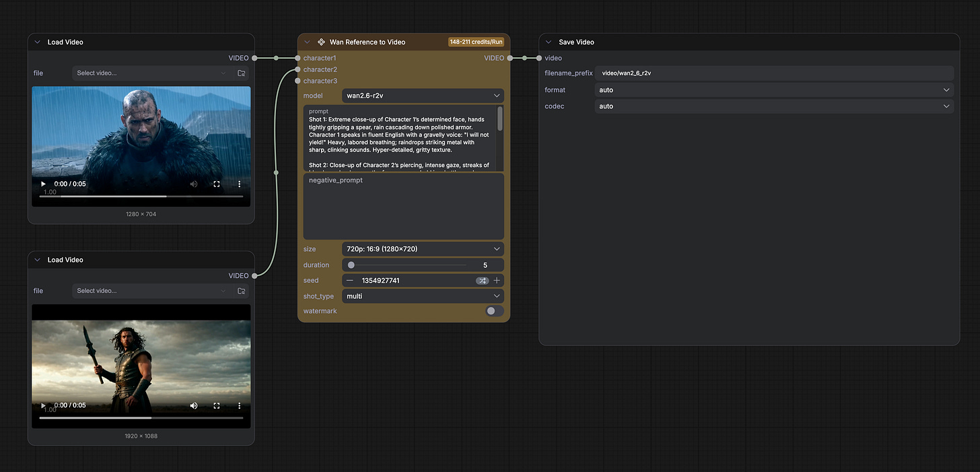The image size is (980, 472).
Task: Open the codec dropdown in Save Video
Action: 773,106
